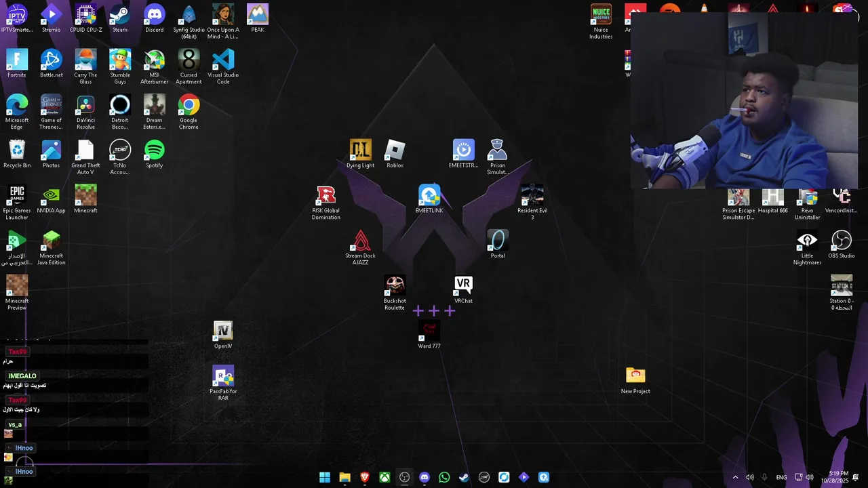Select the CPUID CPU-Z desktop icon
Viewport: 868px width, 488px height.
tap(85, 18)
